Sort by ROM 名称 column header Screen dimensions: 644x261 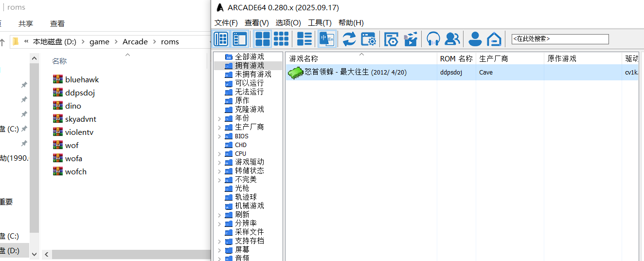click(456, 58)
